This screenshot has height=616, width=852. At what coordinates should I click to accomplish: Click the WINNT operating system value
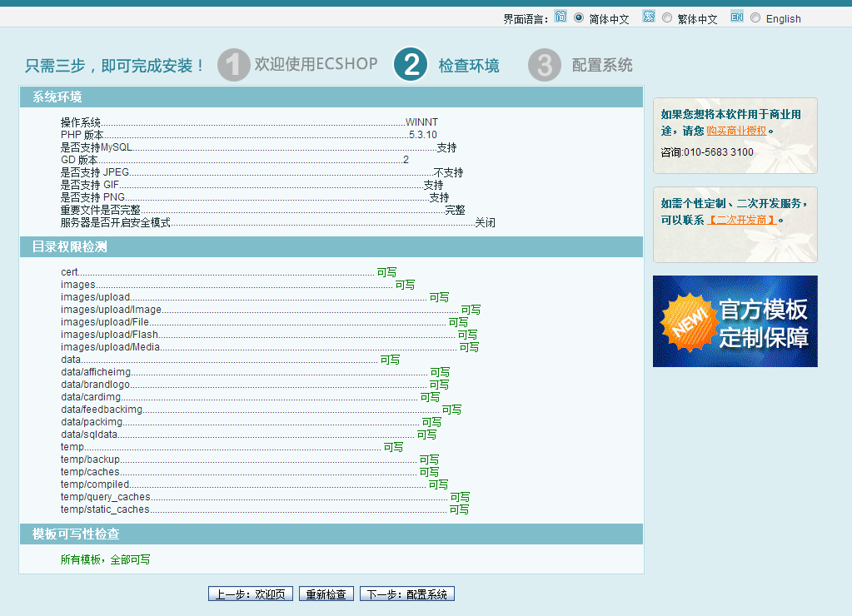point(421,122)
